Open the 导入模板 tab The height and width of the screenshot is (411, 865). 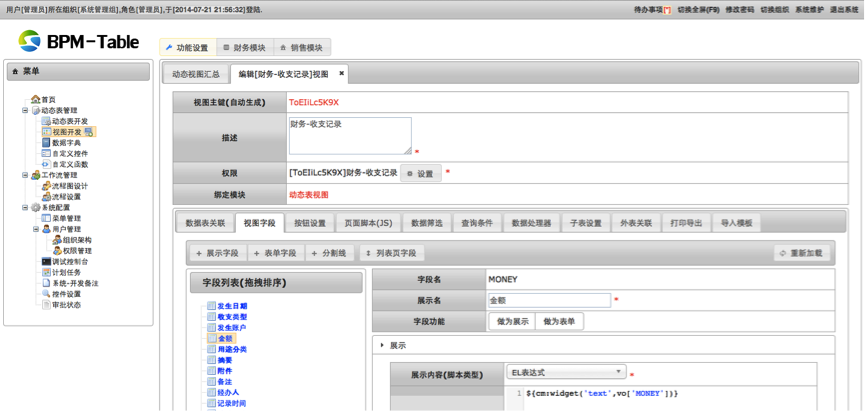click(x=736, y=223)
